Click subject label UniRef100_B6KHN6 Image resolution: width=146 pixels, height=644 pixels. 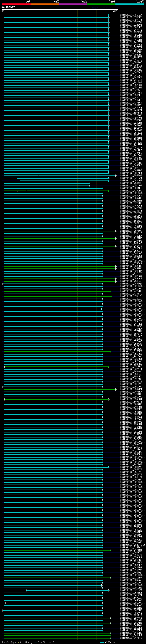tap(131, 266)
